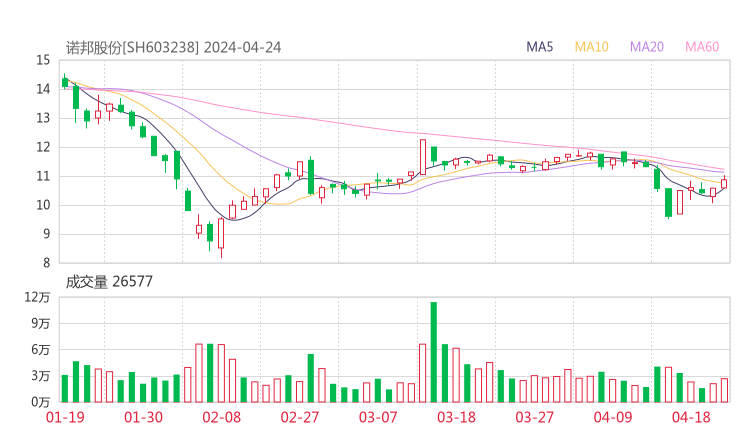Click the 01-19 date label
The width and height of the screenshot is (740, 440).
tap(65, 417)
